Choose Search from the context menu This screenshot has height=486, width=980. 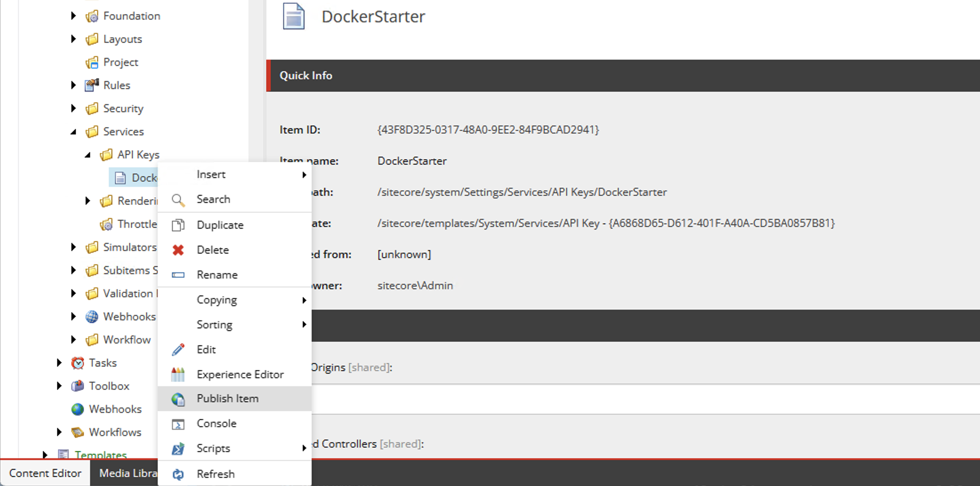click(235, 199)
